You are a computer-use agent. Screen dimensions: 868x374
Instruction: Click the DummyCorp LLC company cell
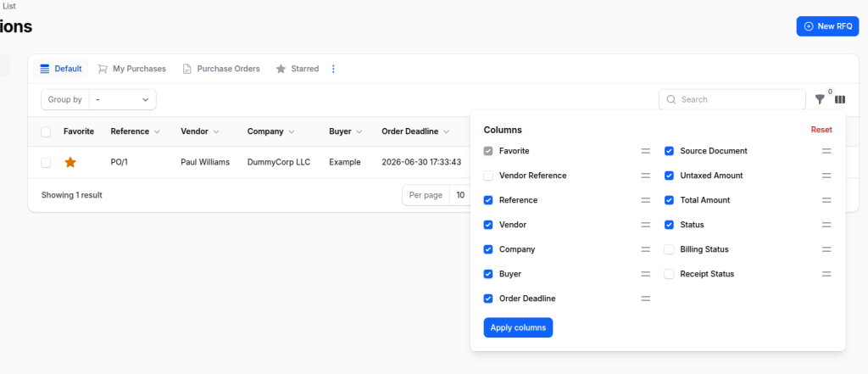pyautogui.click(x=279, y=162)
